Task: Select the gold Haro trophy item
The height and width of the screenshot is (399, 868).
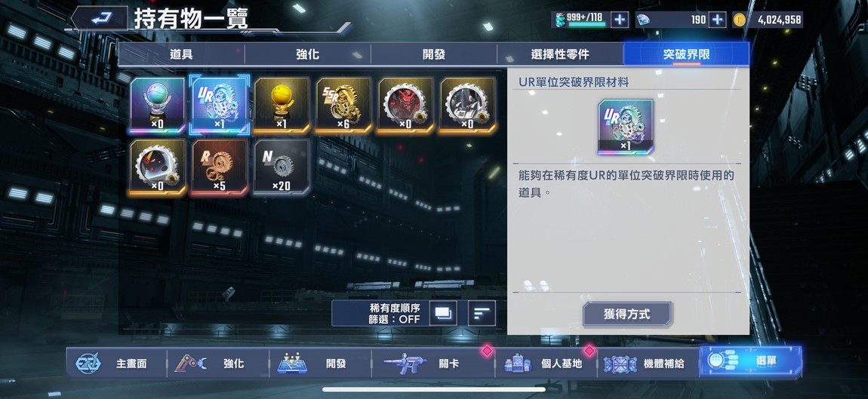Action: 282,106
